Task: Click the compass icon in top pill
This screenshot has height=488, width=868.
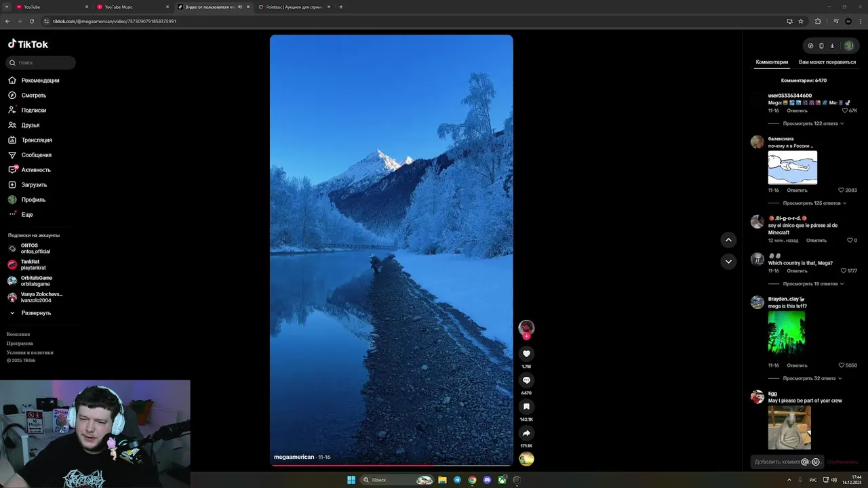Action: point(810,46)
